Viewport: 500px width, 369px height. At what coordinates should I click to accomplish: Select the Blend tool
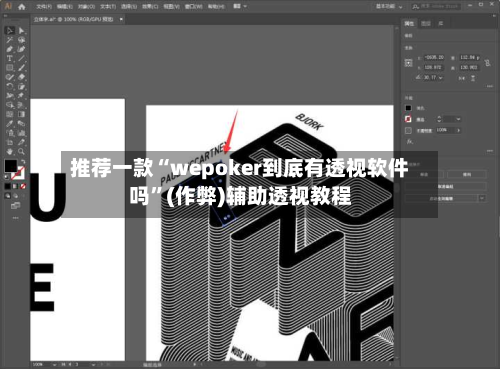point(21,124)
